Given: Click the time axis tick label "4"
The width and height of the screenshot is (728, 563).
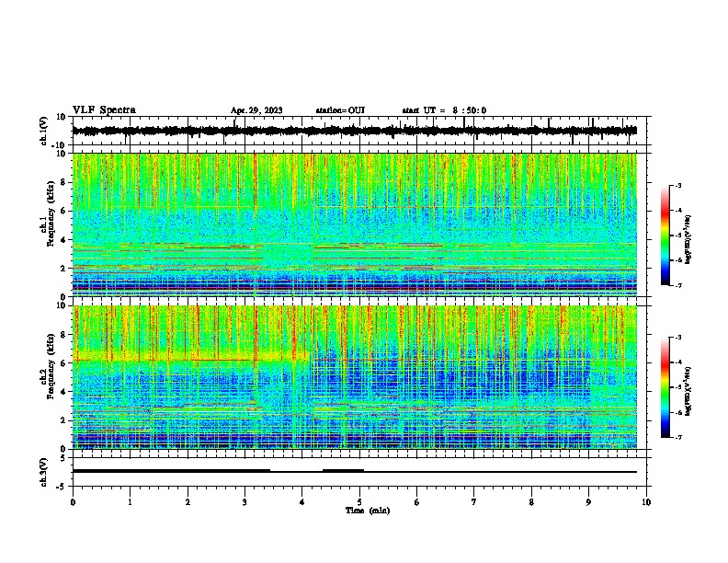Looking at the screenshot, I should (302, 502).
